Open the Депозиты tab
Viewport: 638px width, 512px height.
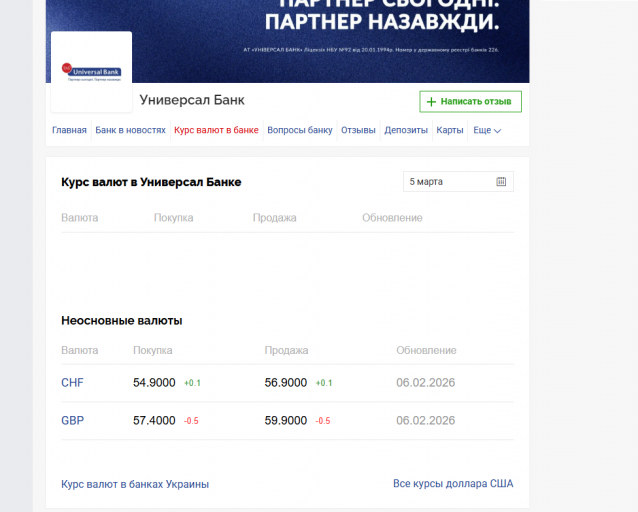point(406,130)
